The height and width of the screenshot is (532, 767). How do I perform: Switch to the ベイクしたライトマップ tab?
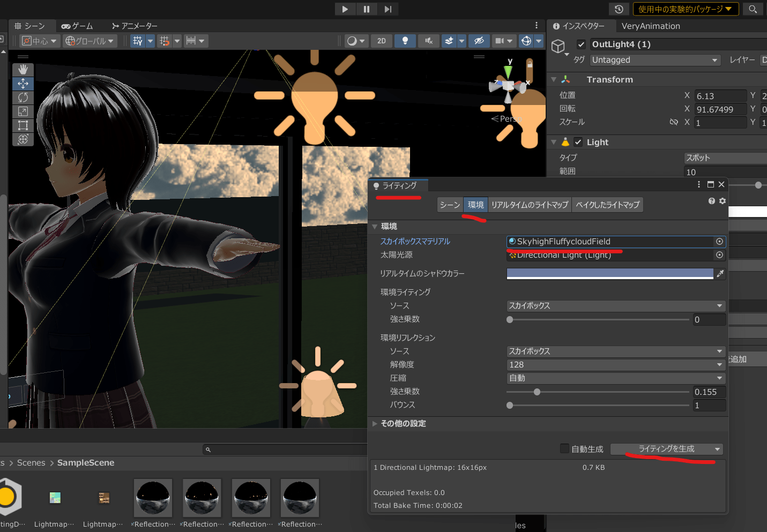(607, 205)
